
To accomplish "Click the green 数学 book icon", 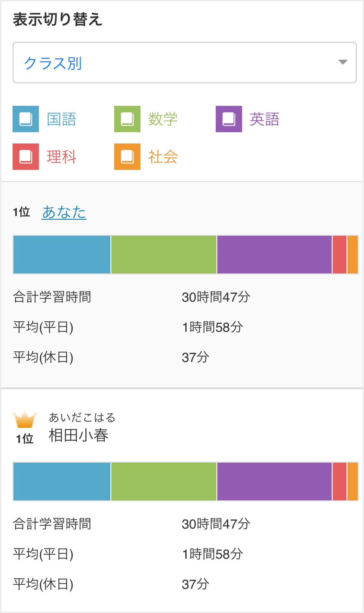I will point(127,119).
